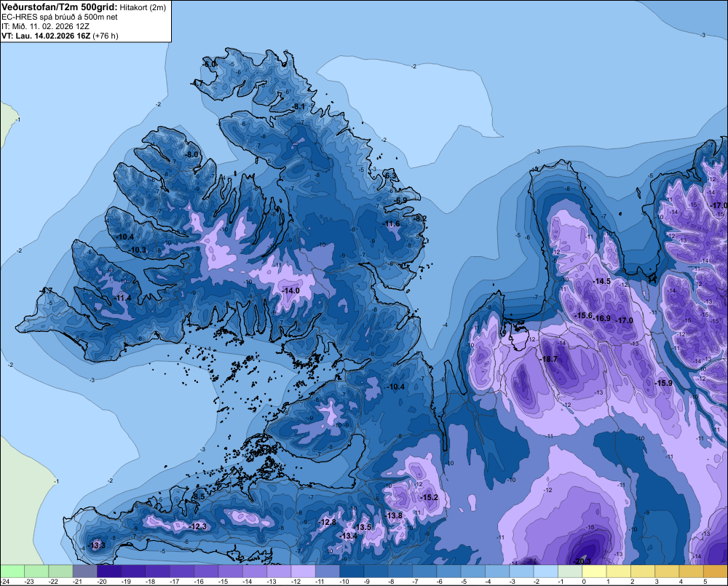Click the -16.9 temperature value

[x=603, y=318]
